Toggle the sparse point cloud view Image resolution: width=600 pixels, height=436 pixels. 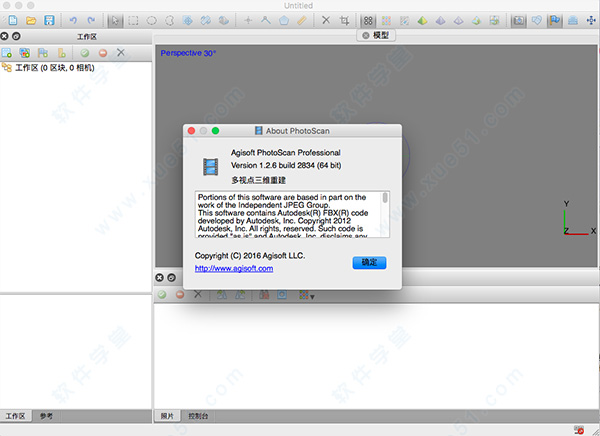(x=368, y=20)
